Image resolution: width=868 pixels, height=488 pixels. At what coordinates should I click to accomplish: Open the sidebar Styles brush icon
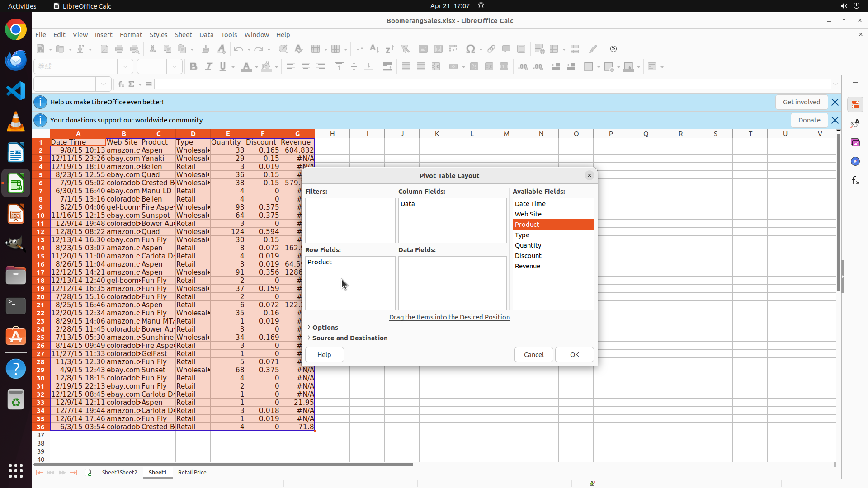tap(855, 123)
